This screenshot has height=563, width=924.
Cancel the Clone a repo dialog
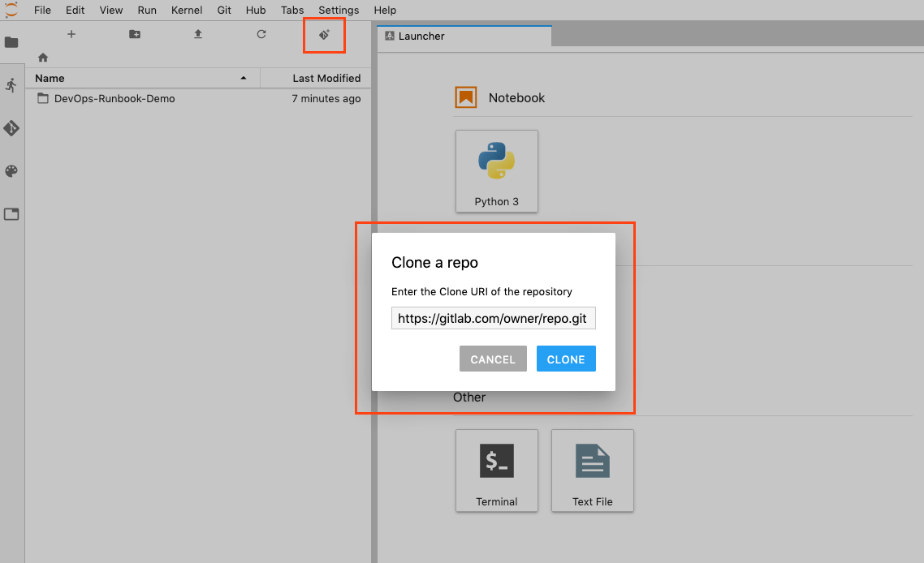493,359
